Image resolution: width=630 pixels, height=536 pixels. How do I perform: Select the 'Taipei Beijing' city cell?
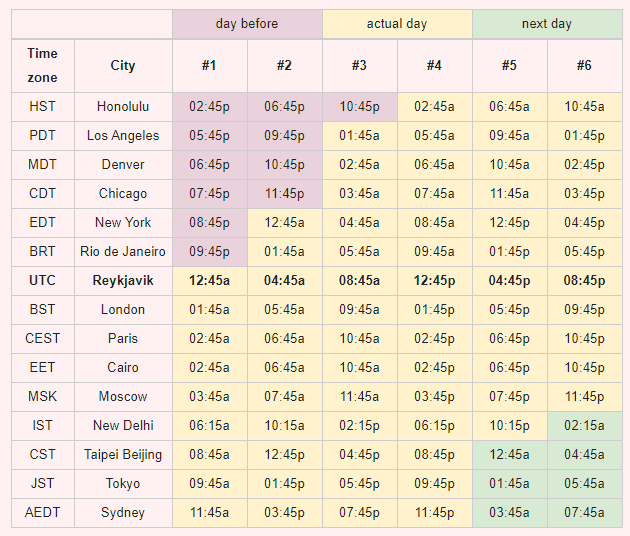pyautogui.click(x=123, y=455)
